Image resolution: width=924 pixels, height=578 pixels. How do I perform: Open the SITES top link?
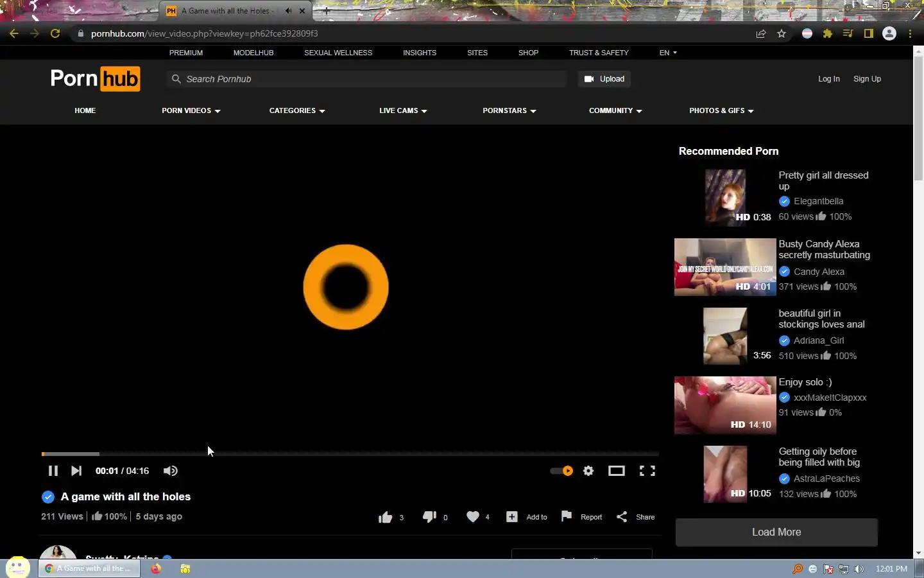pos(477,53)
